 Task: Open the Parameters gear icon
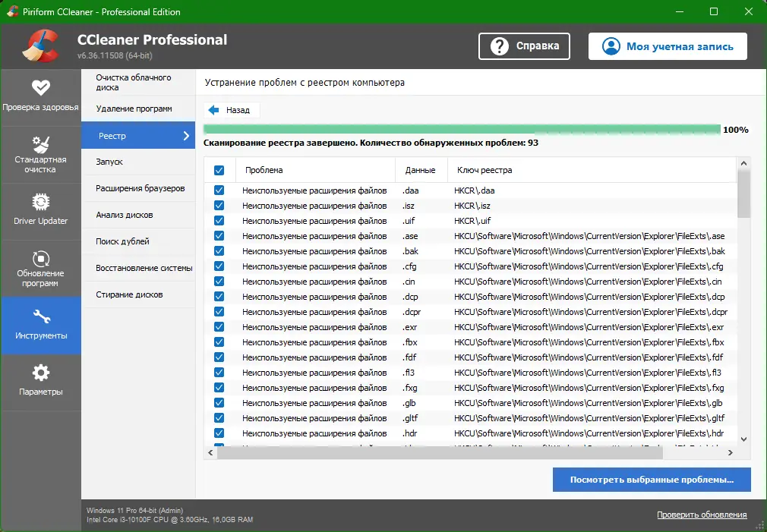(40, 373)
